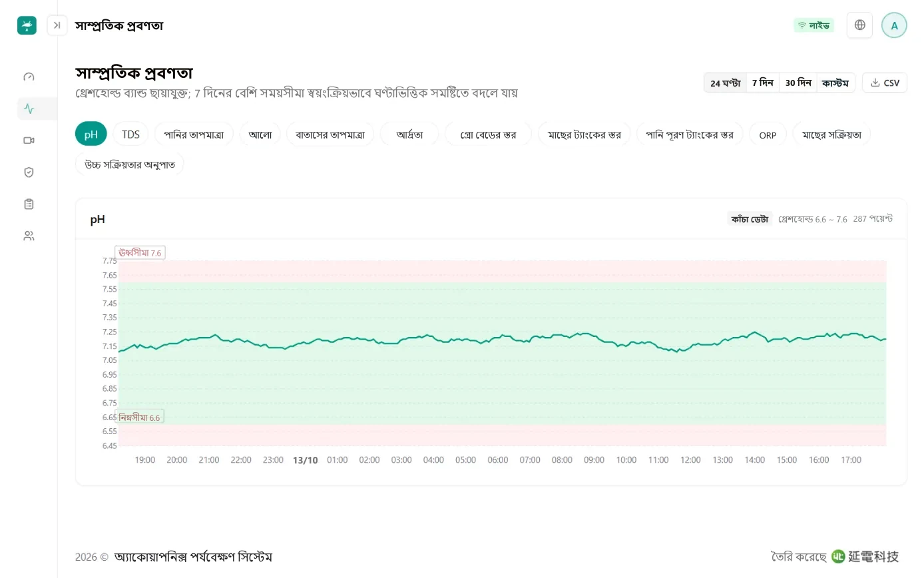924x578 pixels.
Task: Open the clipboard list icon in sidebar
Action: coord(29,204)
